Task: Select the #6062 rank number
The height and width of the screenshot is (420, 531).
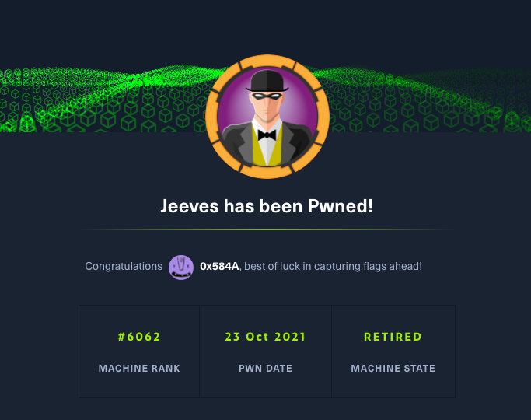Action: pos(139,337)
